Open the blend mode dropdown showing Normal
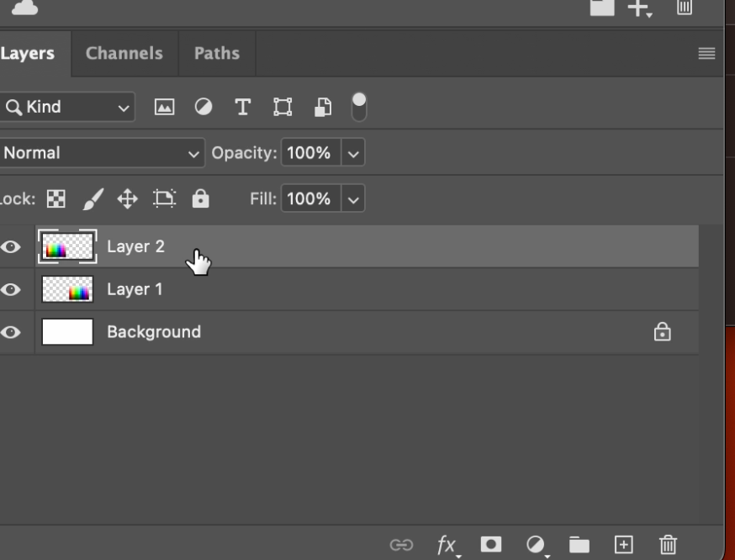Screen dimensions: 735x560 101,153
